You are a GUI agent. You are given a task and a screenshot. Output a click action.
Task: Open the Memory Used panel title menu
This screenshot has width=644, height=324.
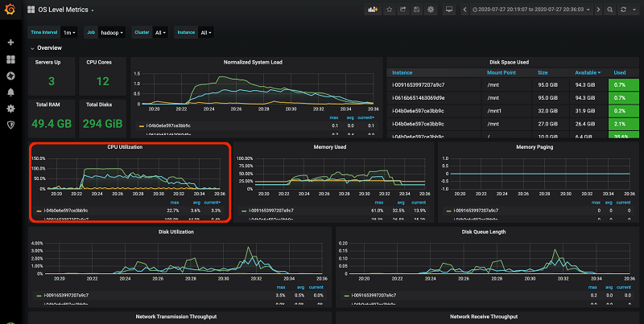tap(330, 147)
